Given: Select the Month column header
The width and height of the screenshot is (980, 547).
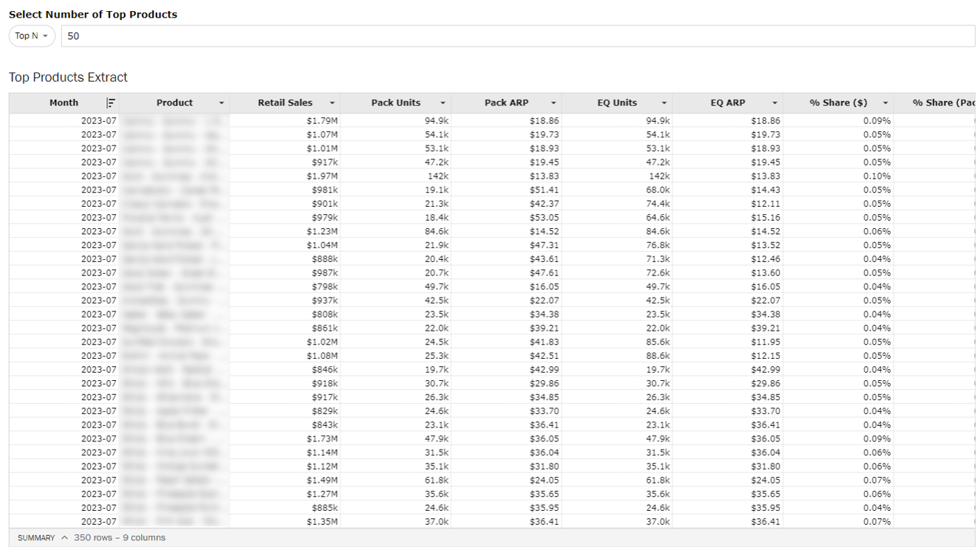Looking at the screenshot, I should click(x=64, y=103).
